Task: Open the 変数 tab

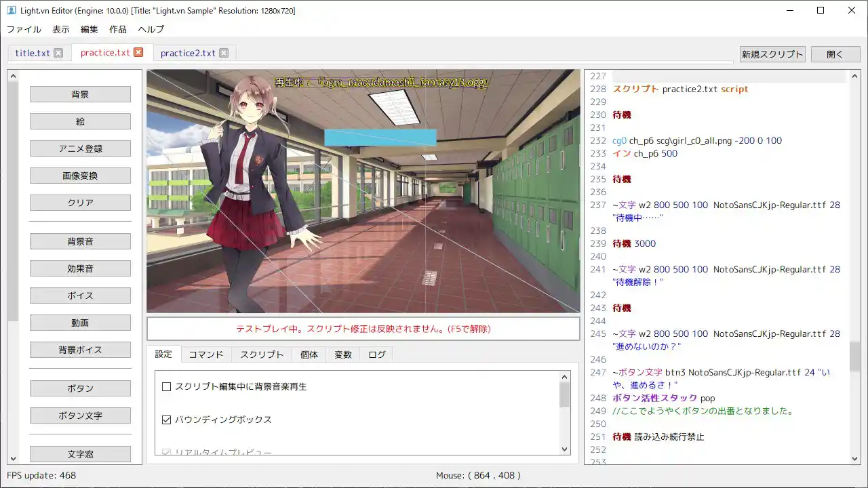Action: tap(343, 354)
